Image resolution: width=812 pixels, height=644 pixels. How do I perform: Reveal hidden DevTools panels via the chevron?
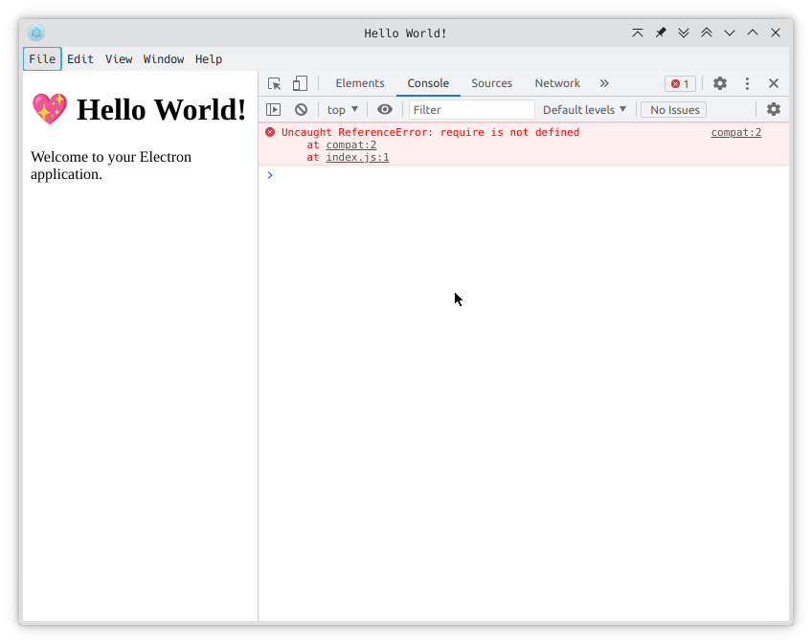click(604, 83)
